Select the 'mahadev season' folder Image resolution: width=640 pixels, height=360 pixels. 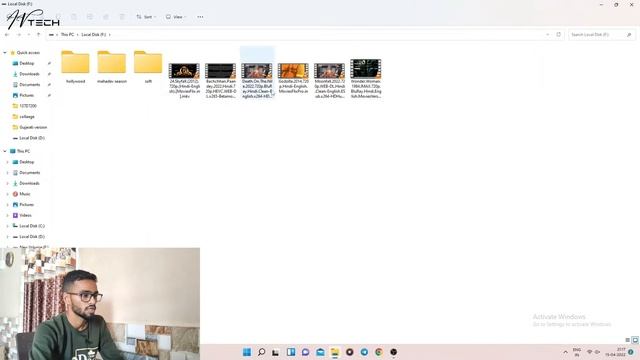(112, 67)
